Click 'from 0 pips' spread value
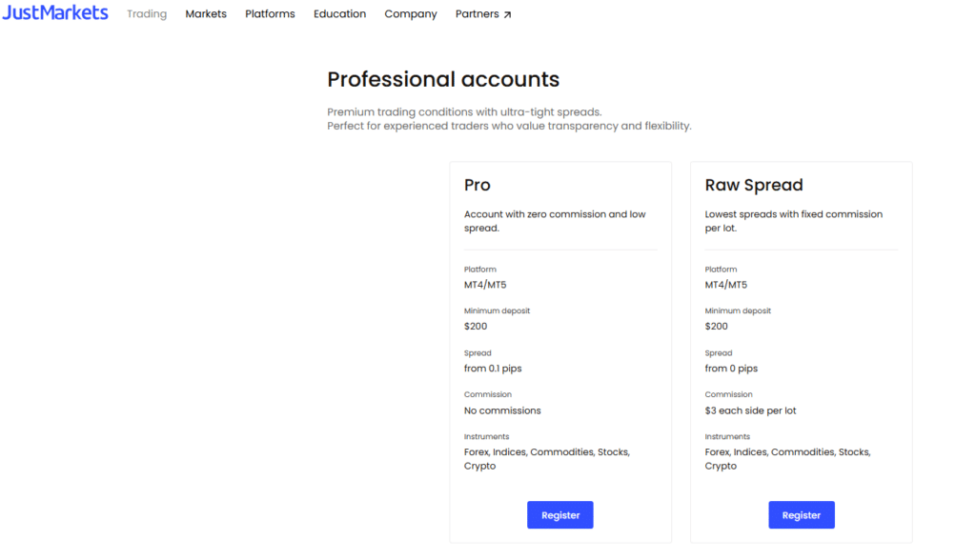Image resolution: width=976 pixels, height=560 pixels. 731,369
